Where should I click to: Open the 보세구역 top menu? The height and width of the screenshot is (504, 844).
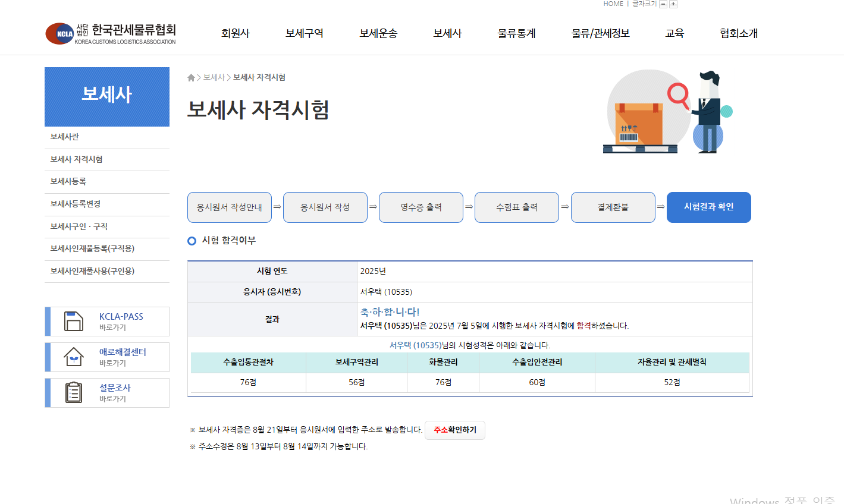tap(304, 34)
